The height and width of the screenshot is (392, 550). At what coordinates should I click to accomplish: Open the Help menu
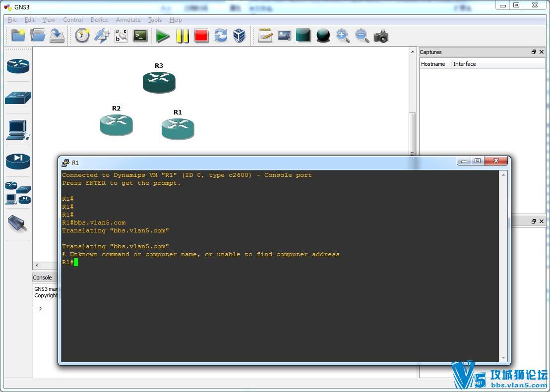[x=176, y=20]
